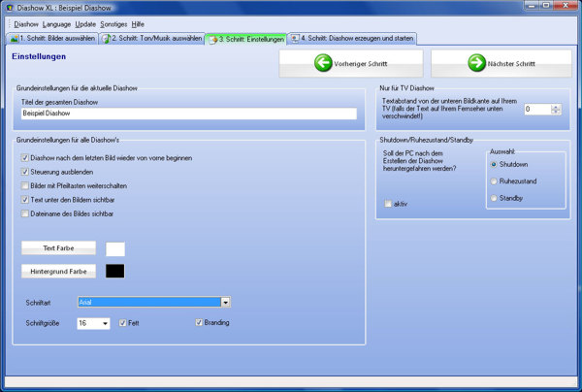Select the Standby radio option
Viewport: 582px width, 392px height.
coord(494,198)
